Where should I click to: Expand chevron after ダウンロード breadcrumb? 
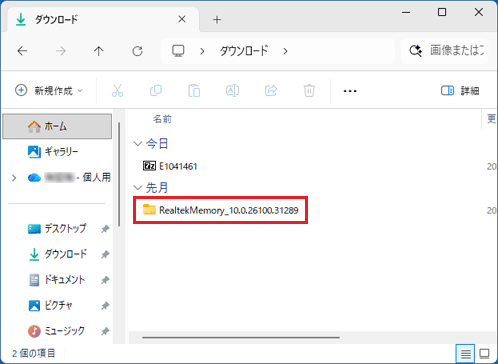point(285,51)
